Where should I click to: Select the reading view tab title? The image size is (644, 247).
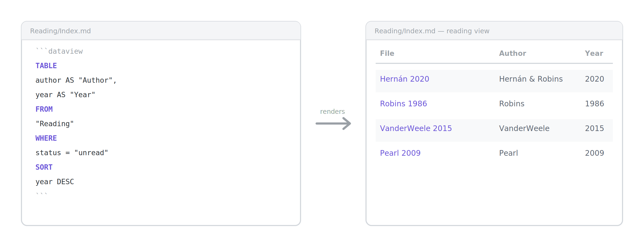tap(432, 31)
